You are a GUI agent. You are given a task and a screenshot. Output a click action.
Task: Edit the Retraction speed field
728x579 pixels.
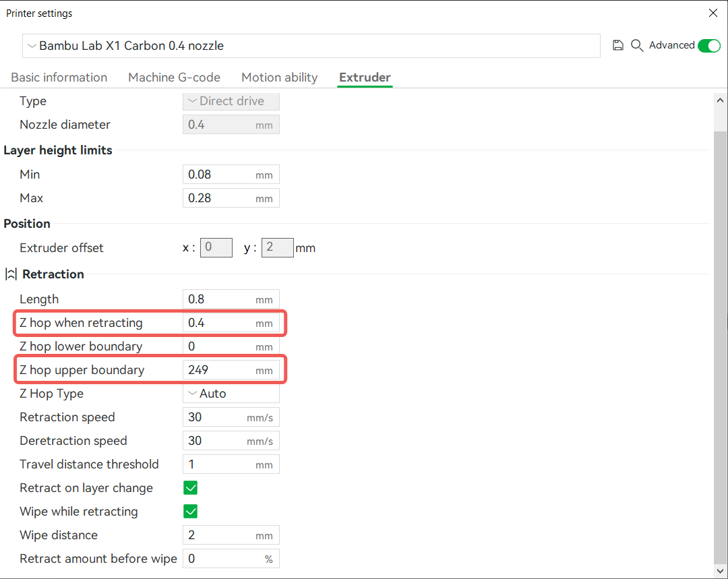231,417
